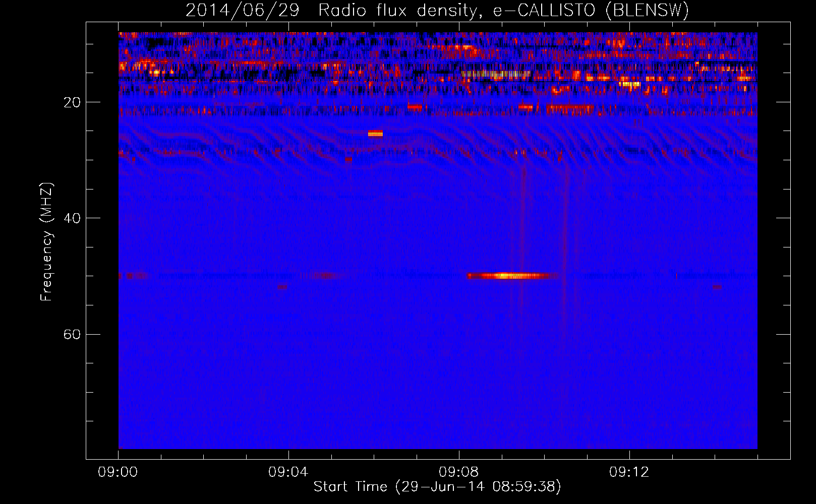Click the small orange patch near 26 MHz
The height and width of the screenshot is (504, 816).
375,133
